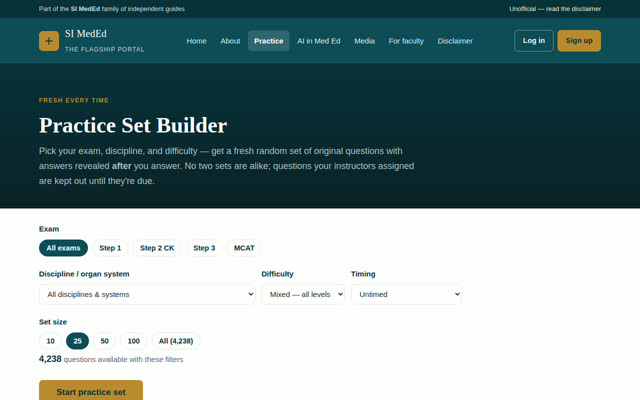Click the Practice Set Builder heading
Viewport: 640px width, 400px height.
click(133, 125)
